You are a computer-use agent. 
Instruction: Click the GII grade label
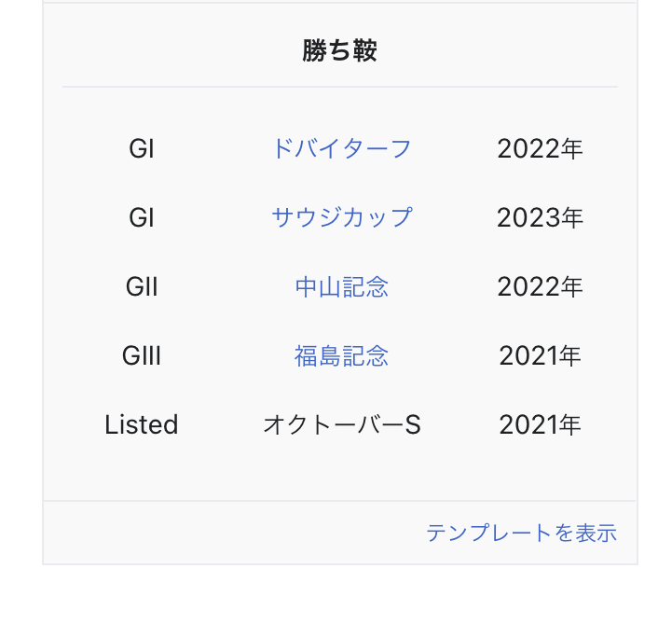142,287
